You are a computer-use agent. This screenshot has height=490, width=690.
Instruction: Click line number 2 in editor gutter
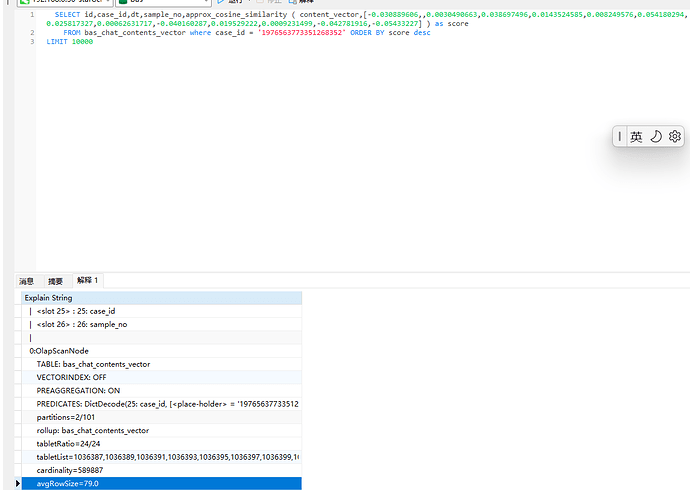tap(30, 33)
